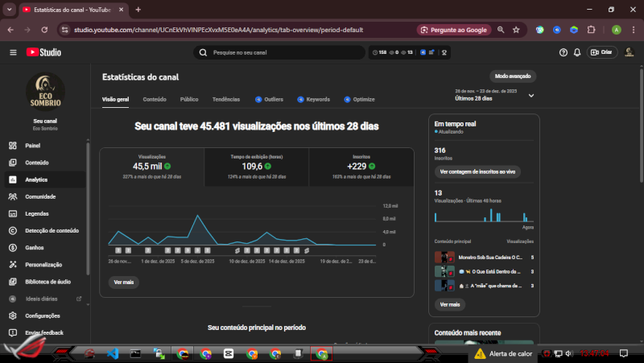
Task: Click Ver contagem de inscritos ao vivo
Action: tap(476, 171)
